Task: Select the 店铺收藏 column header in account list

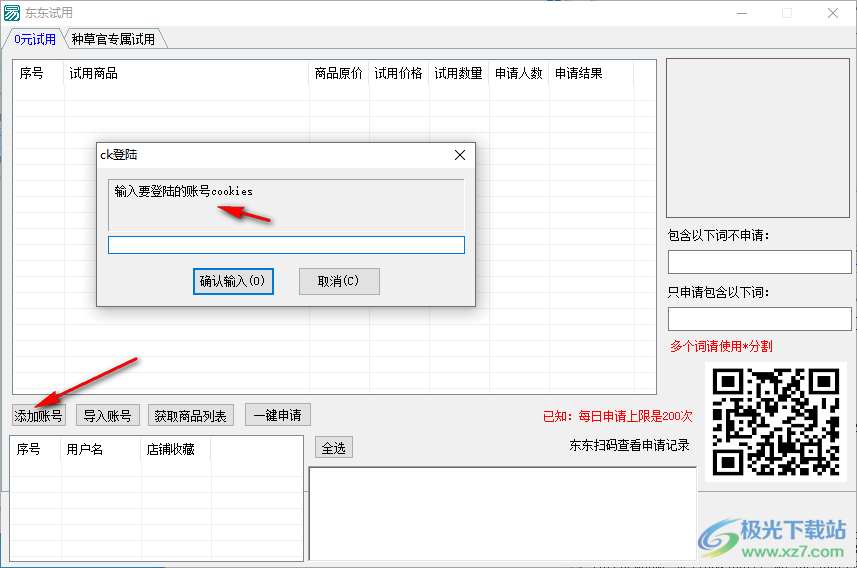Action: (176, 449)
